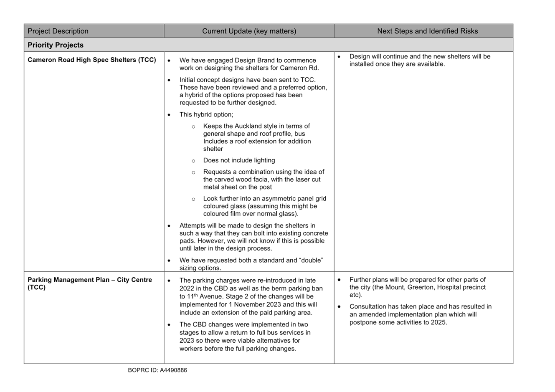Click 'Parking Management Plan – City Centre' title

90,283
